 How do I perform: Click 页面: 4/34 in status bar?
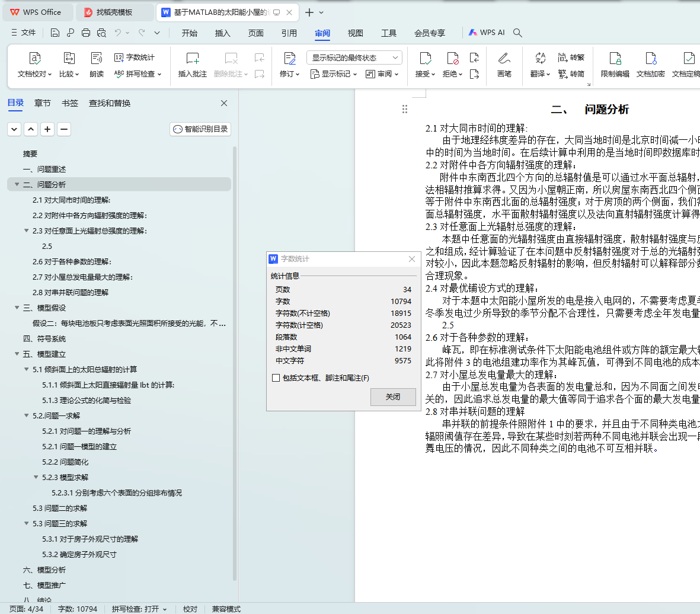(x=26, y=609)
